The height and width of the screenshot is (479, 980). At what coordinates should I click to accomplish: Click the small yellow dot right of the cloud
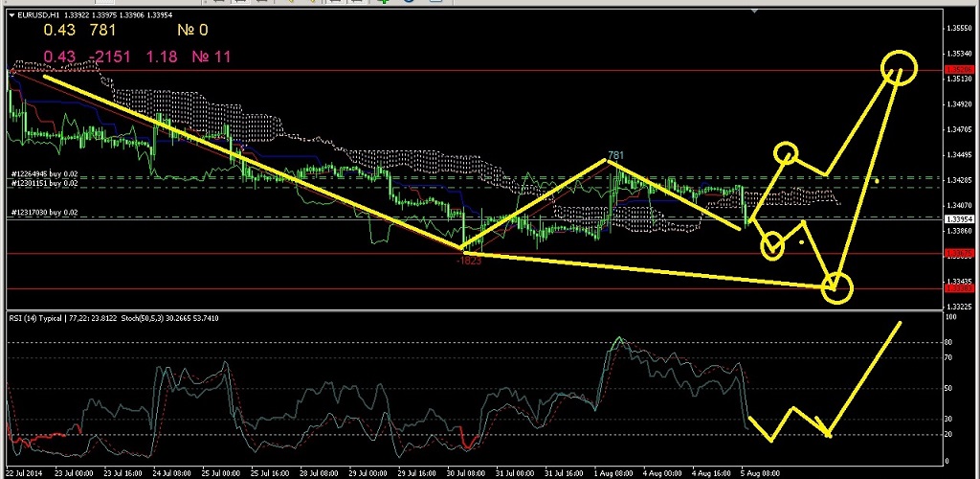coord(877,179)
